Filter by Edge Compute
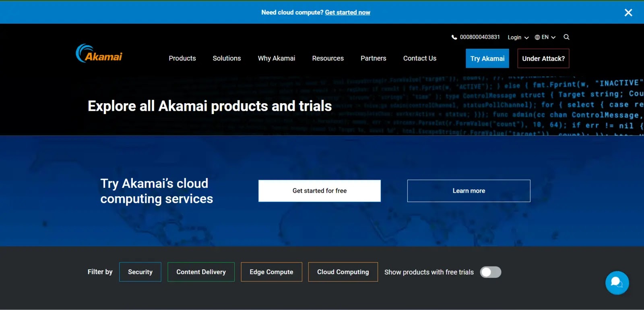This screenshot has width=644, height=310. point(271,272)
